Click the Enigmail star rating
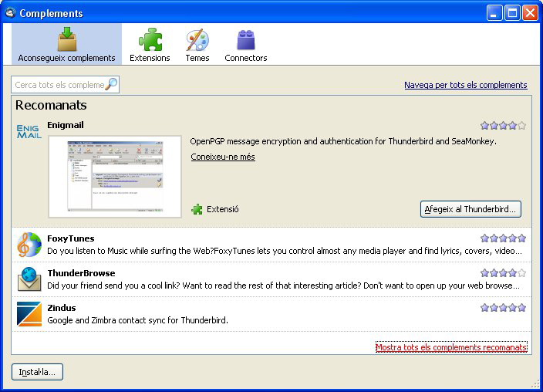The image size is (543, 392). click(x=503, y=125)
